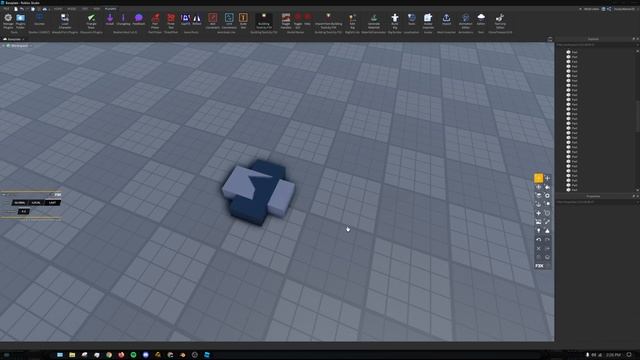640x360 pixels.
Task: Select the F3X lighting bulb tool
Action: click(x=538, y=231)
